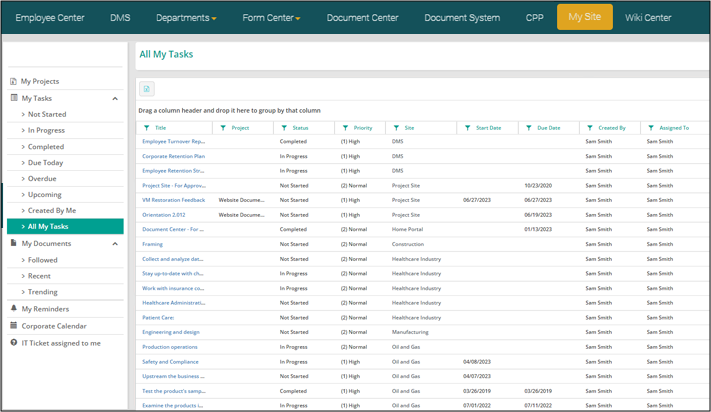This screenshot has height=412, width=711.
Task: Open the Title column filter icon
Action: point(147,128)
